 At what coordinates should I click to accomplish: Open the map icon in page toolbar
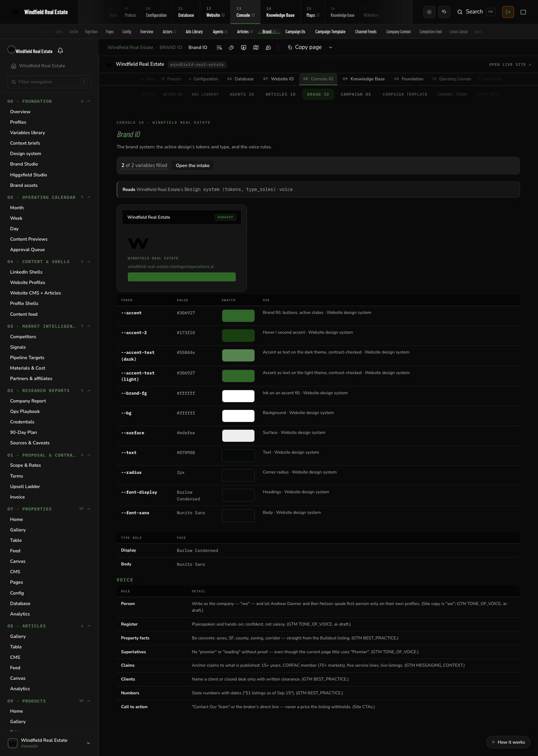coord(256,47)
